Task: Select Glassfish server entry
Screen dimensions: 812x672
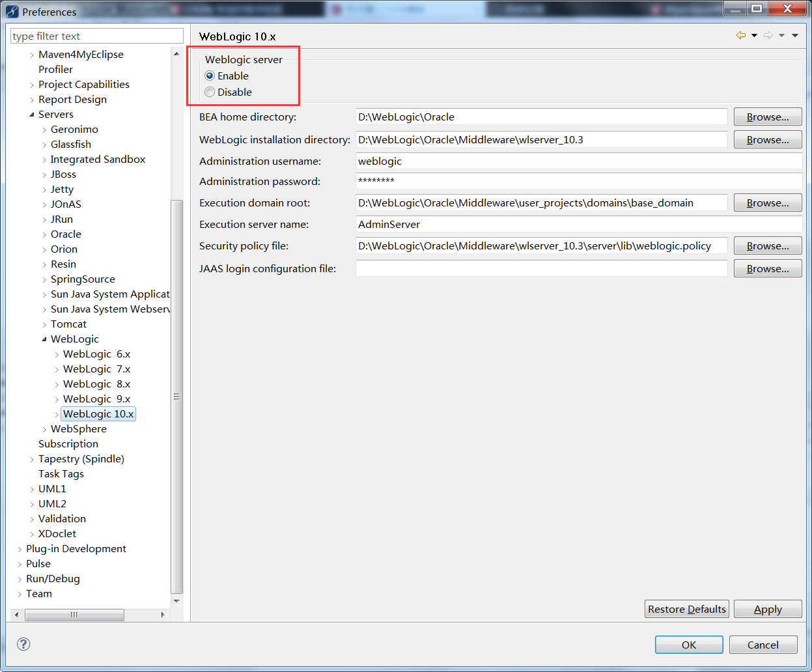Action: tap(71, 145)
